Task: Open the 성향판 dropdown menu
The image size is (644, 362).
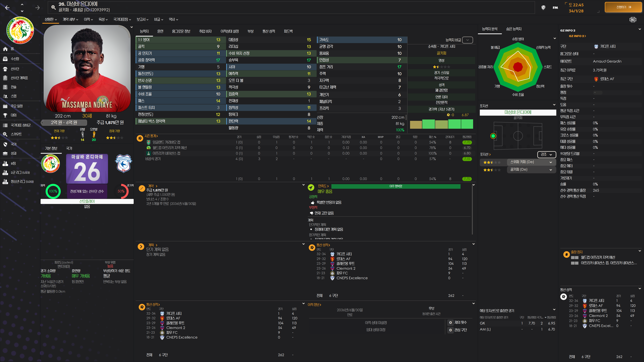Action: coord(51,19)
